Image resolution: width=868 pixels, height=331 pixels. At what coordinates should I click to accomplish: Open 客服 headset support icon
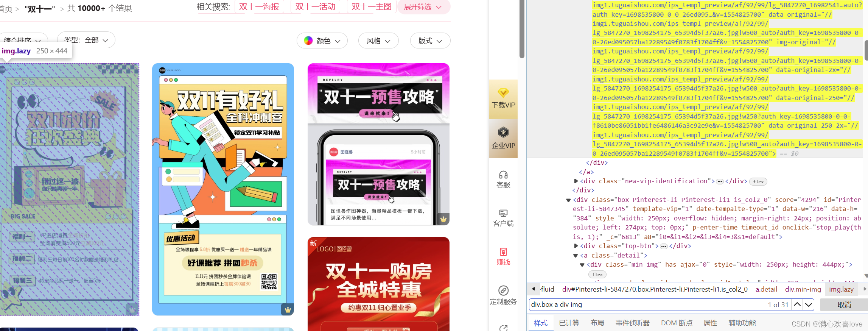[x=503, y=175]
